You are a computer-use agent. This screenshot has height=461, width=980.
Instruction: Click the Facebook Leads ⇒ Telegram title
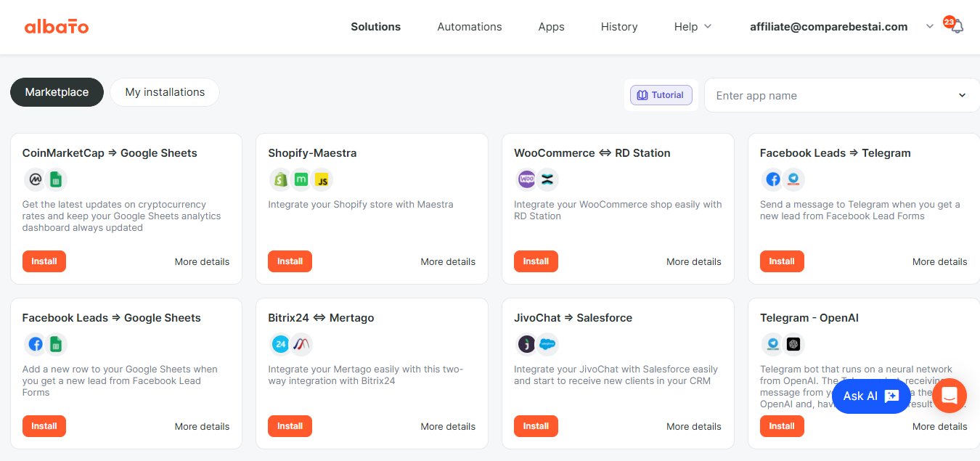(835, 153)
